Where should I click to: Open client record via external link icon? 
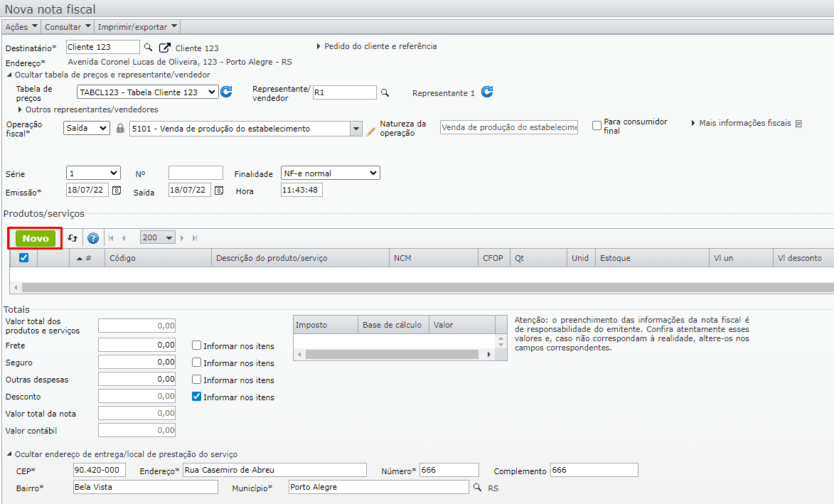165,48
